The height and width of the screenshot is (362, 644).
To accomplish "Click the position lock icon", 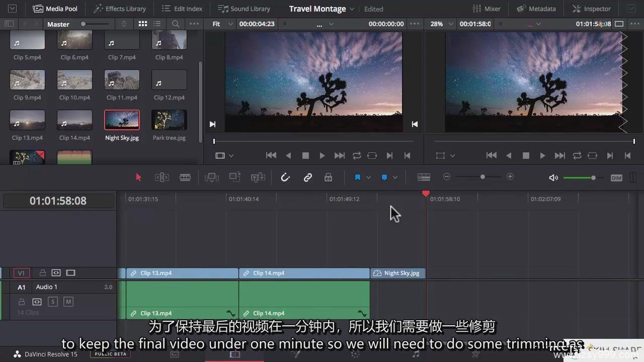I will coord(328,177).
